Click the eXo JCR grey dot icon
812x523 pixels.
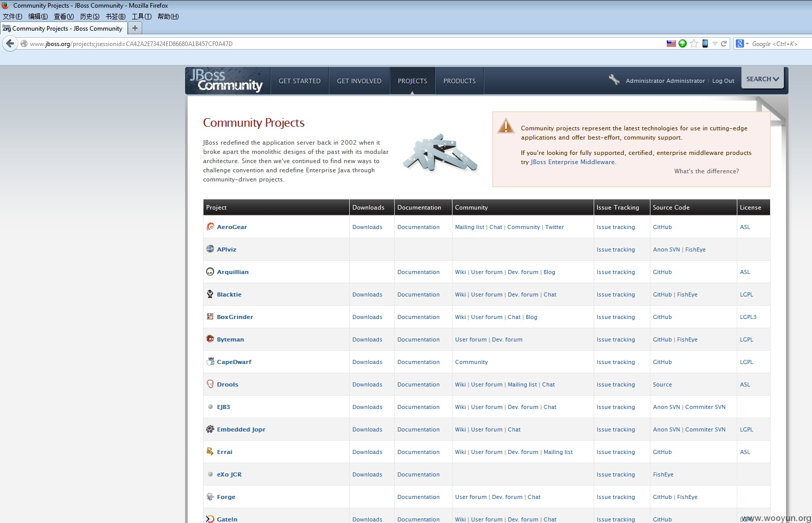[210, 474]
